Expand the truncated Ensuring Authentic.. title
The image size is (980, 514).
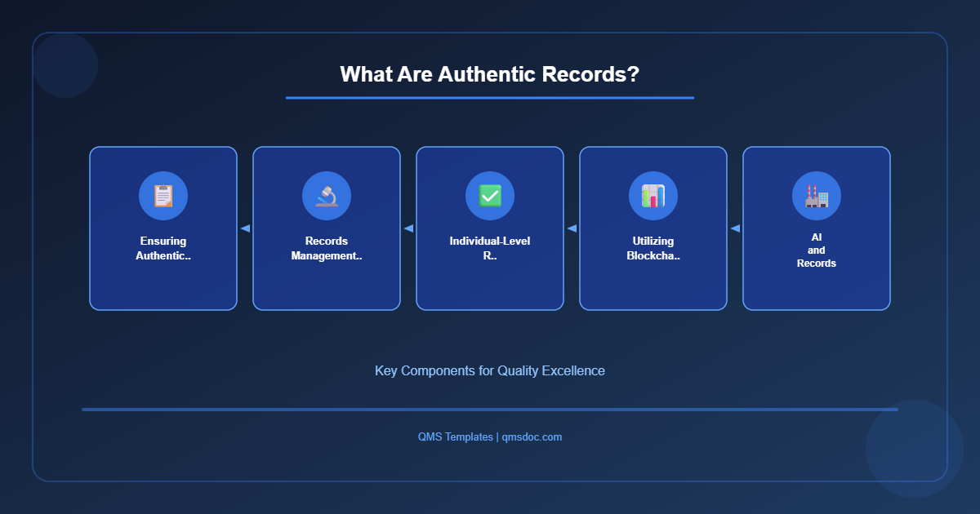pos(163,248)
